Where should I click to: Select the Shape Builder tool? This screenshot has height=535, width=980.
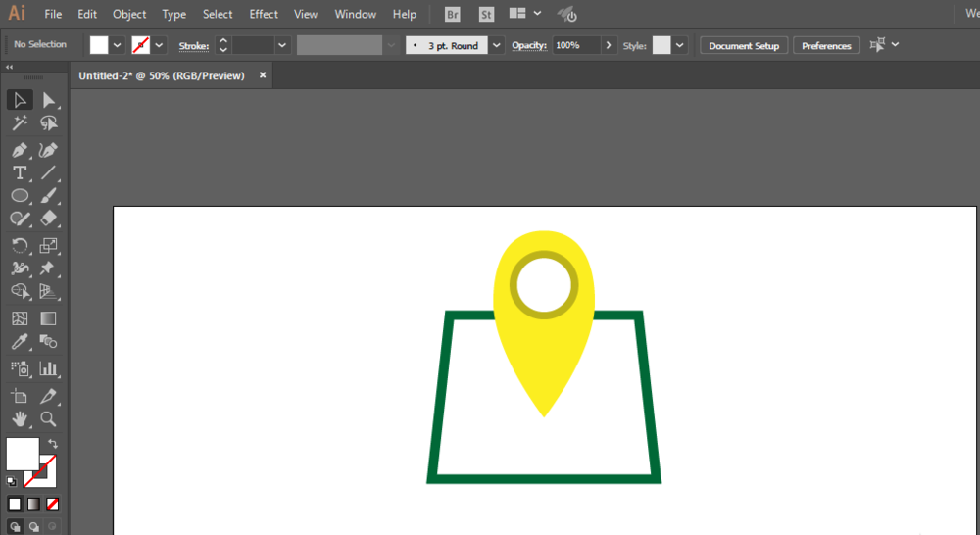tap(20, 291)
